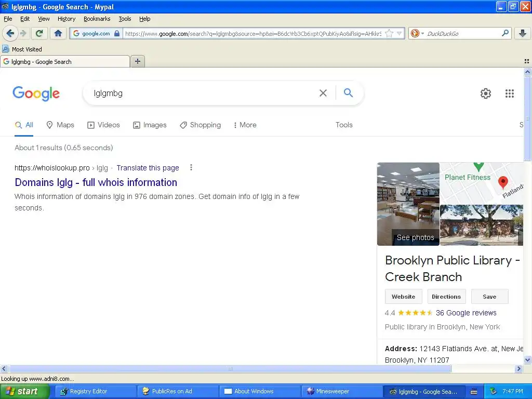Viewport: 532px width, 399px height.
Task: Click the tab groups grid icon
Action: [527, 61]
